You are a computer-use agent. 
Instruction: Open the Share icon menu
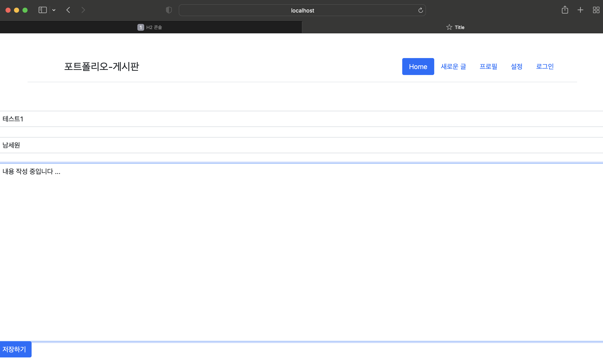(x=565, y=10)
